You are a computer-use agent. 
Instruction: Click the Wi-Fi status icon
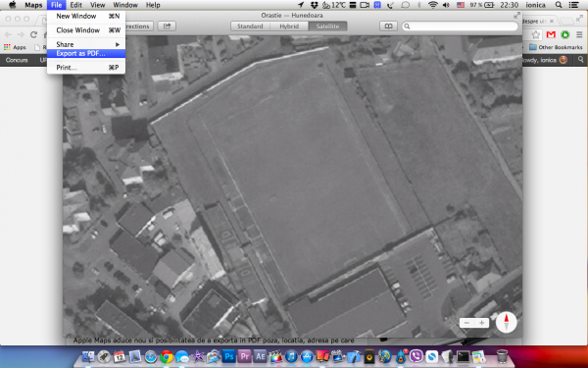433,5
